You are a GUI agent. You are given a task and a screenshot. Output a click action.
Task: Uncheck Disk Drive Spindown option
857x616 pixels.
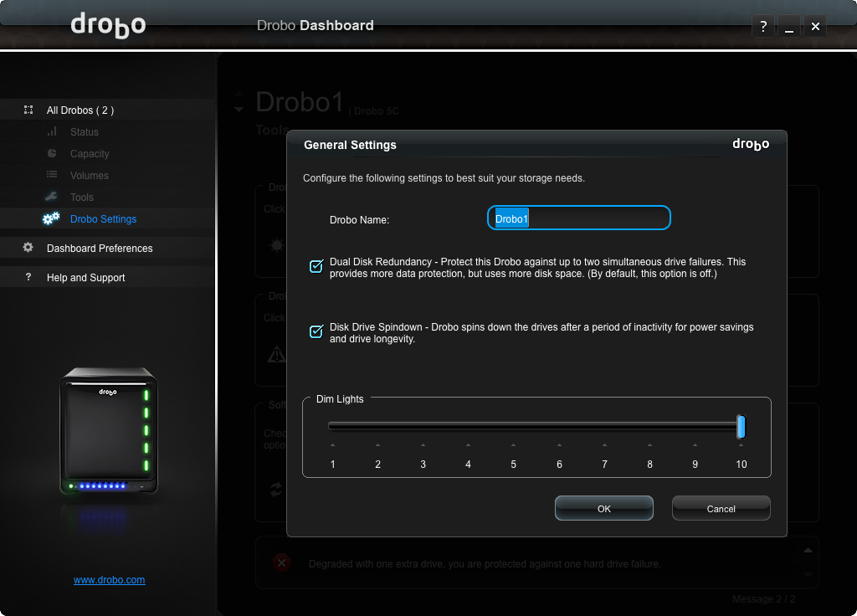[x=316, y=331]
